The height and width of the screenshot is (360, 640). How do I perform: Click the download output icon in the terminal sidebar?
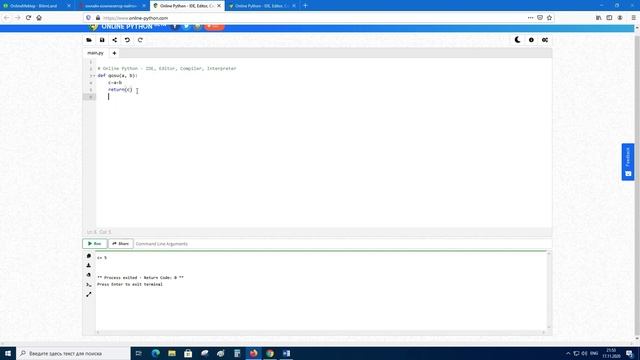point(89,265)
